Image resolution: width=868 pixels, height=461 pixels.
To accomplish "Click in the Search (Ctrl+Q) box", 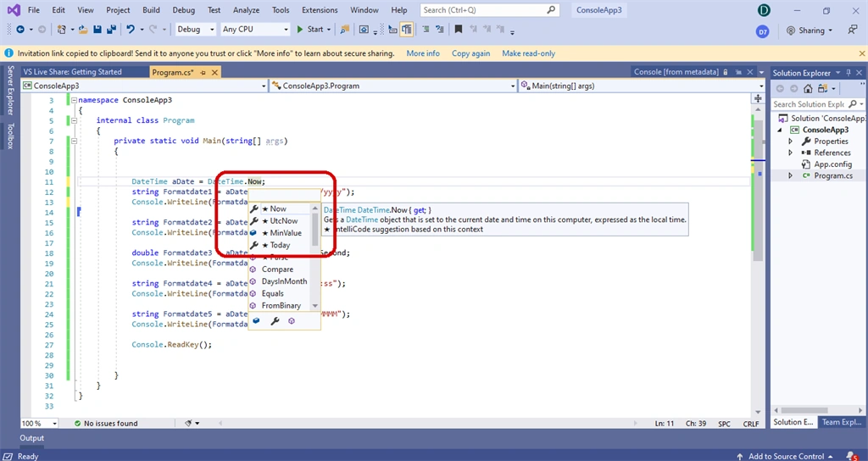I will pyautogui.click(x=490, y=10).
